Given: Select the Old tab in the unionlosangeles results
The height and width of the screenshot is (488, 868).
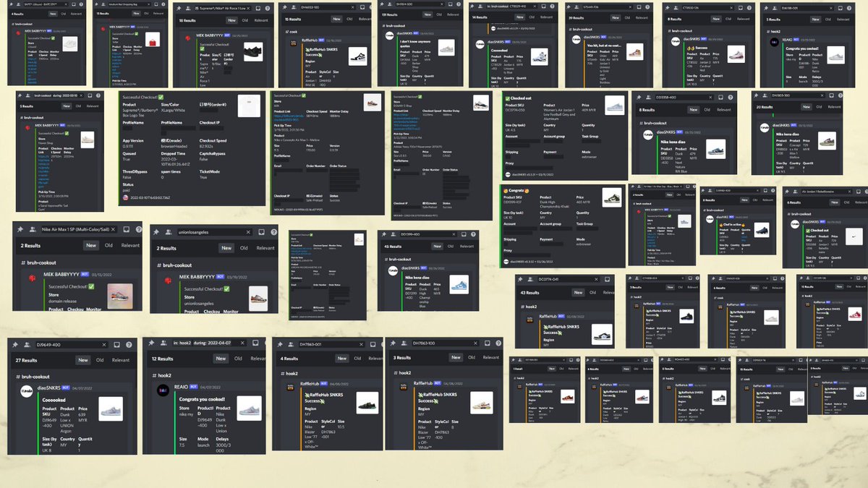Looking at the screenshot, I should [x=244, y=248].
